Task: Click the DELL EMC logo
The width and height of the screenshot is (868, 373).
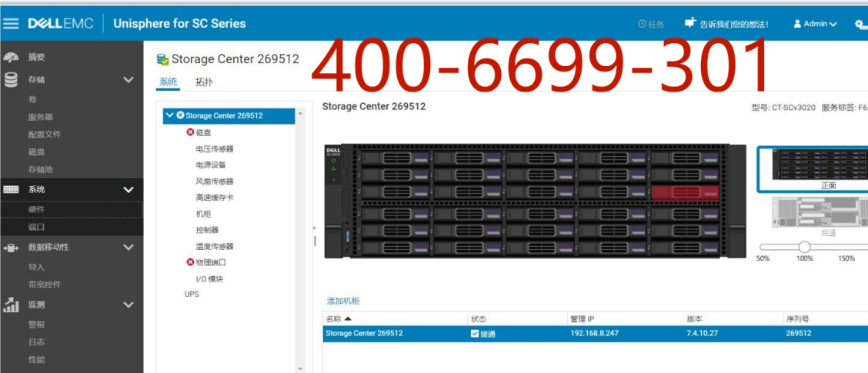Action: pos(61,24)
